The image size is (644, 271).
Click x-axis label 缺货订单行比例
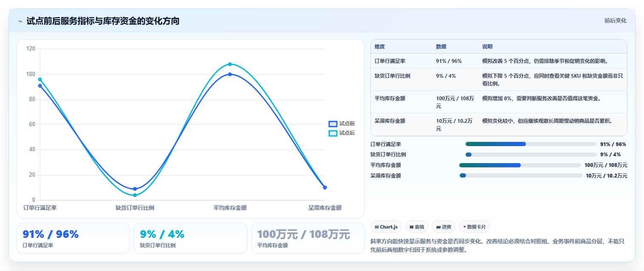click(x=135, y=208)
